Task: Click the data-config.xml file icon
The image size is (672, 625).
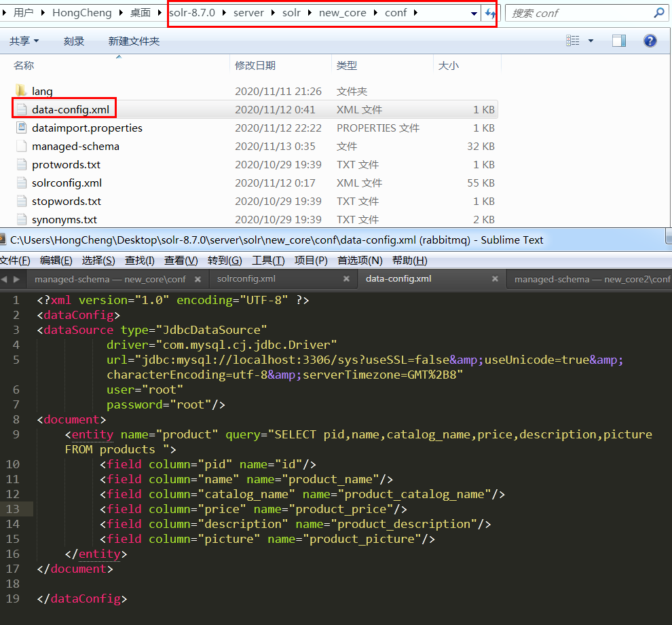Action: click(22, 109)
